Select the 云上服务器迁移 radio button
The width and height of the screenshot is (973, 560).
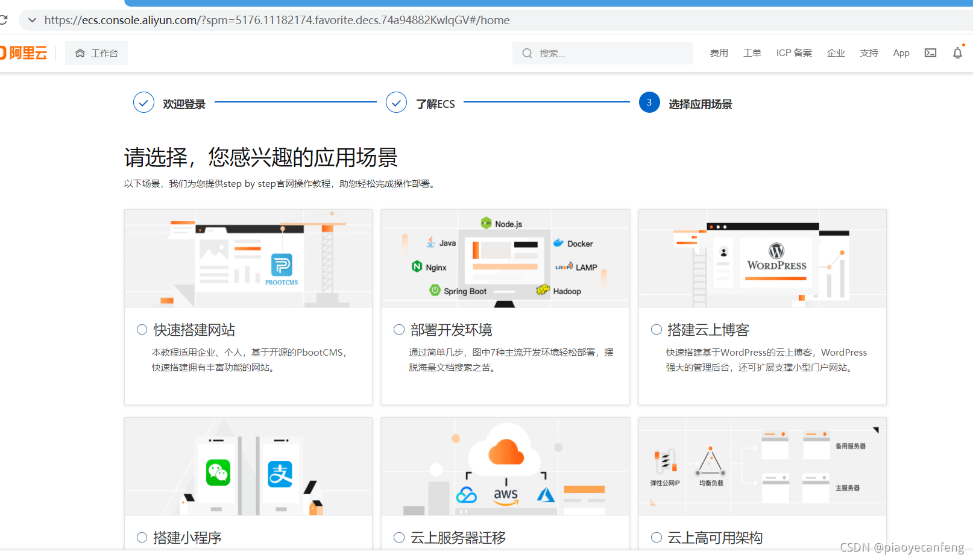pyautogui.click(x=398, y=538)
